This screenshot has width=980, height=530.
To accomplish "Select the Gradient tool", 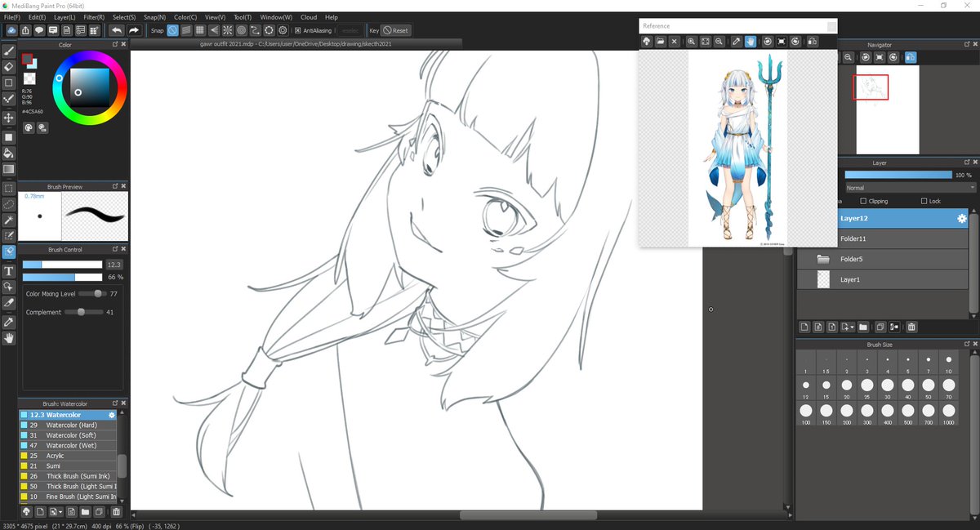I will coord(9,169).
